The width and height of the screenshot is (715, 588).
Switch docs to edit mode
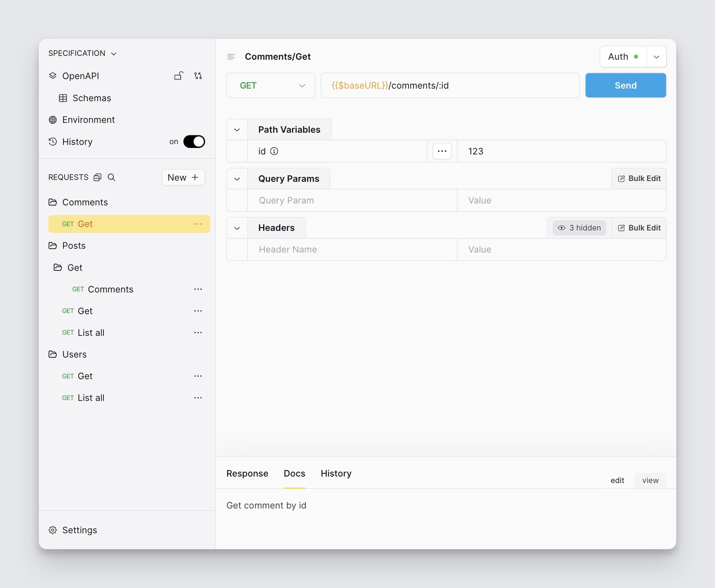[x=617, y=480]
